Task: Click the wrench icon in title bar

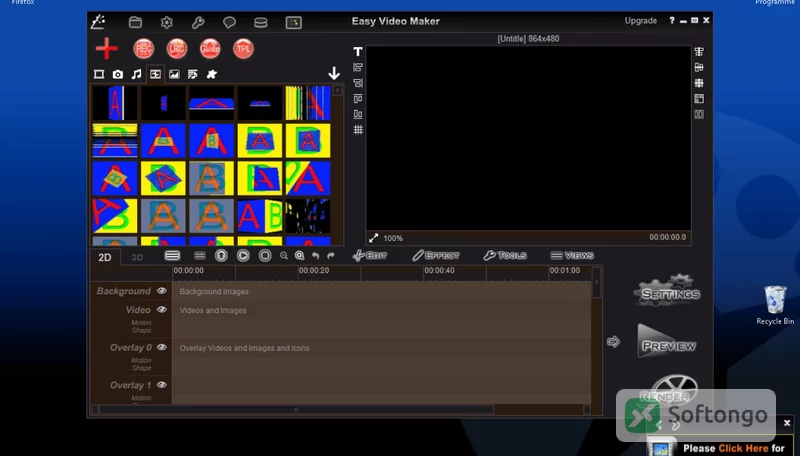Action: [x=198, y=22]
